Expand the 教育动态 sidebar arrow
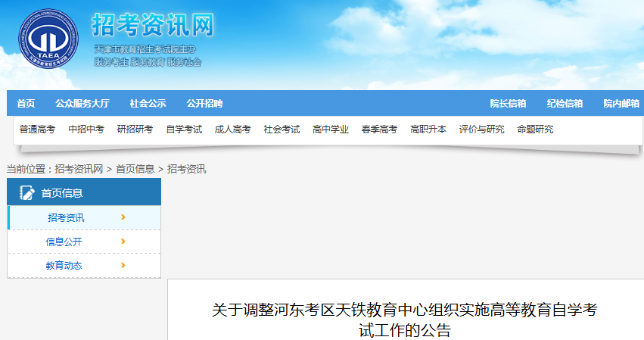The image size is (644, 340). pos(123,265)
